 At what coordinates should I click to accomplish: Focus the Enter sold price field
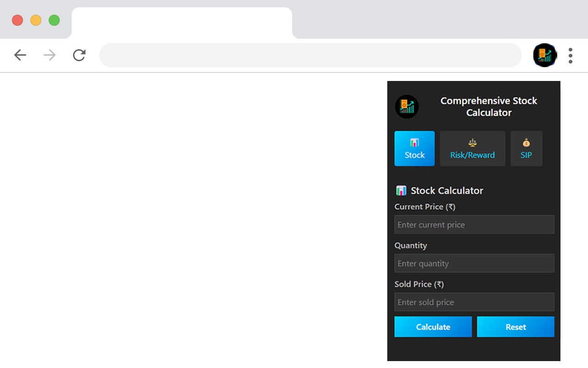(x=474, y=302)
